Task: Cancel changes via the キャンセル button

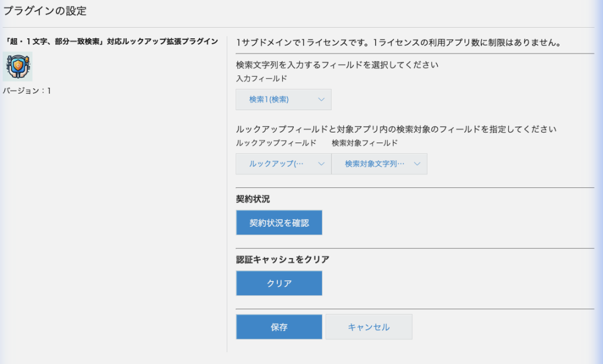Action: pyautogui.click(x=369, y=327)
